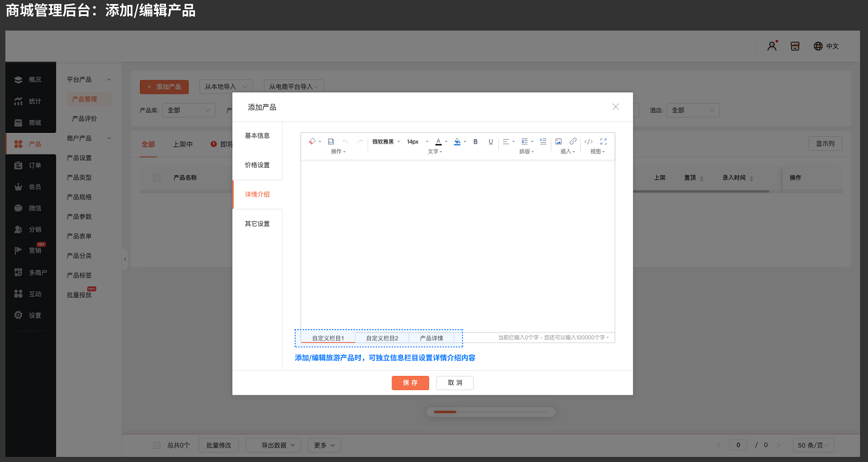Insert an image via picture icon
This screenshot has height=462, width=868.
point(559,141)
